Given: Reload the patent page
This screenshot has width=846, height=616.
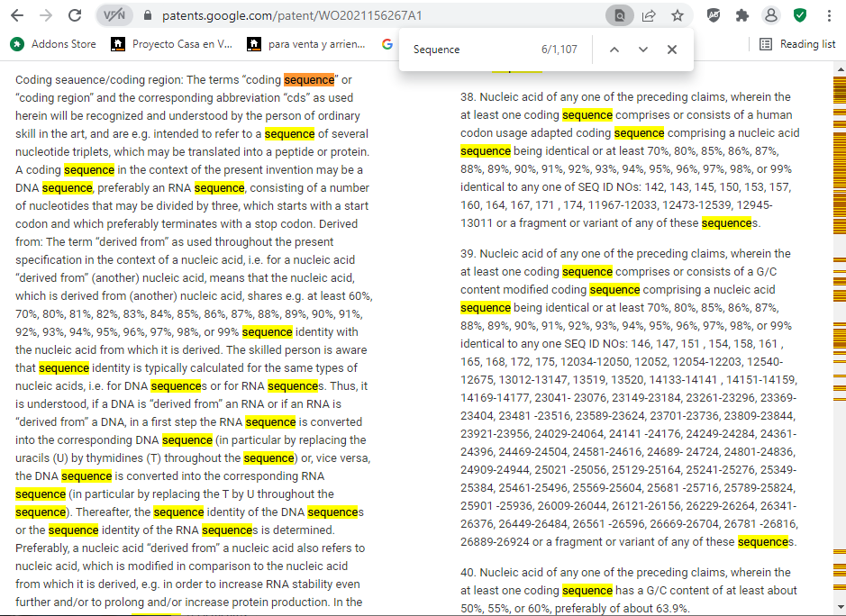Looking at the screenshot, I should pyautogui.click(x=75, y=15).
